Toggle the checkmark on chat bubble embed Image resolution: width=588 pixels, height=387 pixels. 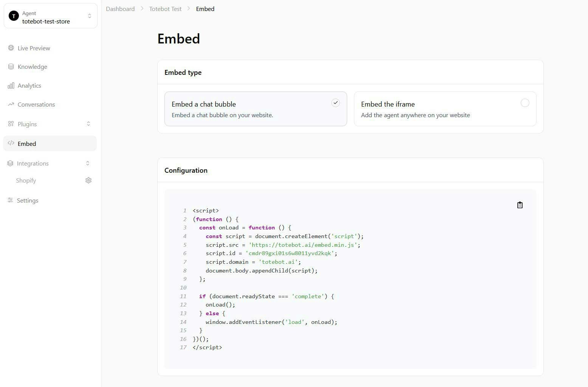335,102
